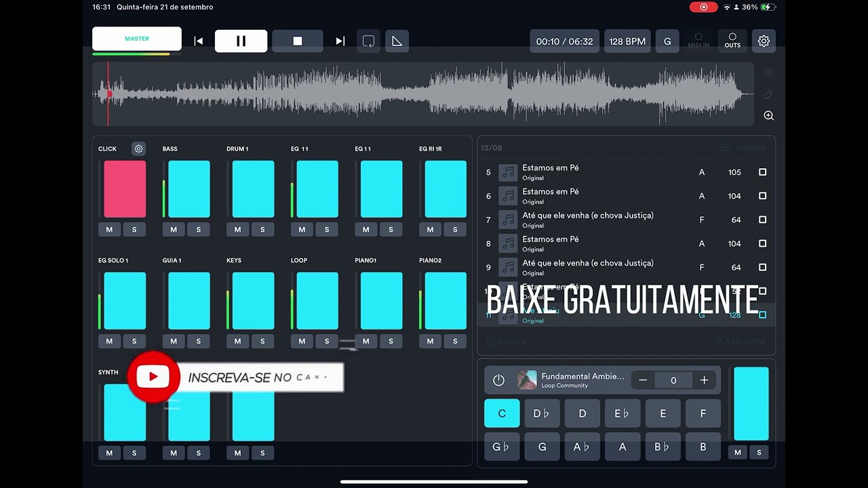Open the settings gear in top bar
Viewport: 868px width, 488px height.
[x=764, y=41]
